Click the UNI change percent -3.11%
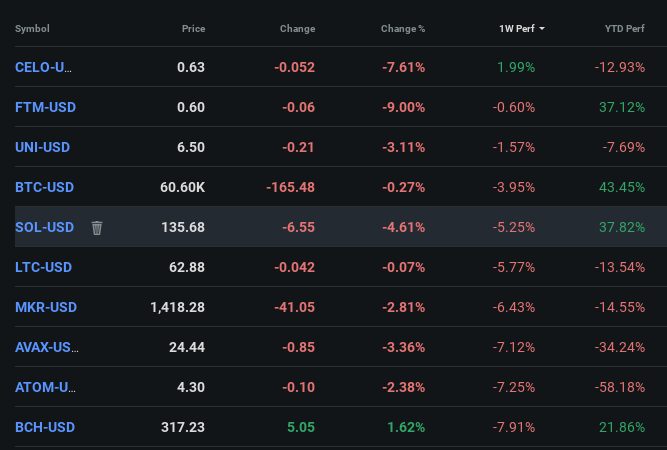 click(x=404, y=147)
